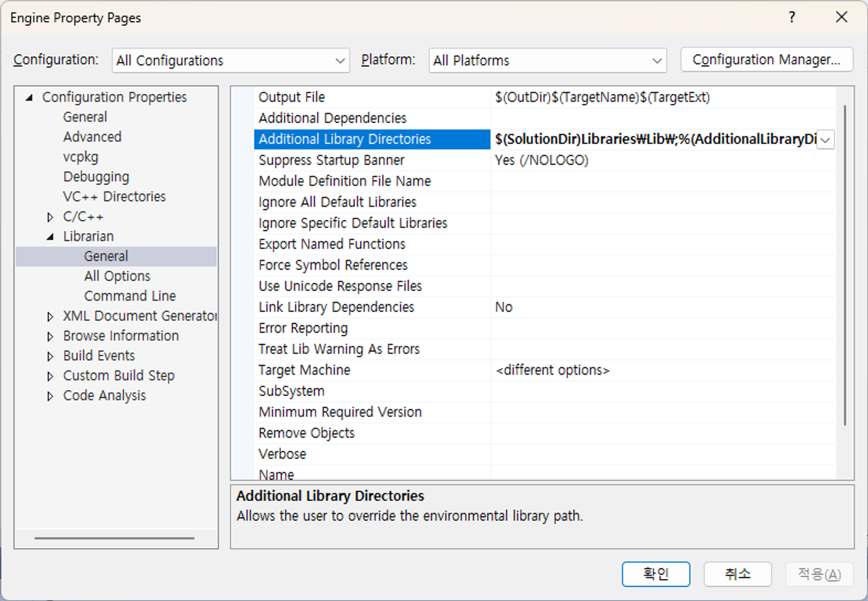Viewport: 868px width, 601px height.
Task: Expand the C/C++ tree node
Action: 50,217
